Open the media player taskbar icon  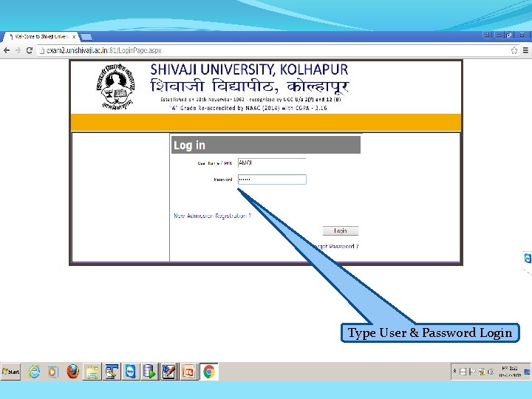[x=52, y=372]
